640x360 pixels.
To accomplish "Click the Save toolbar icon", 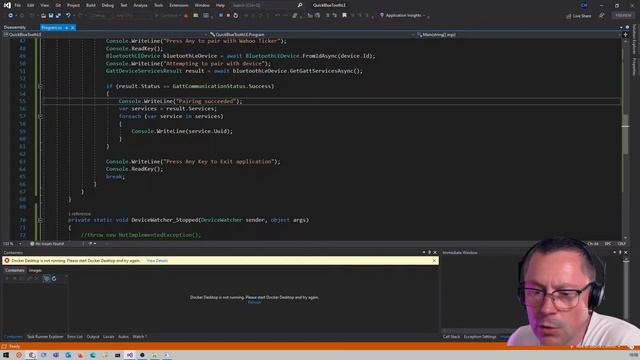I will point(51,16).
